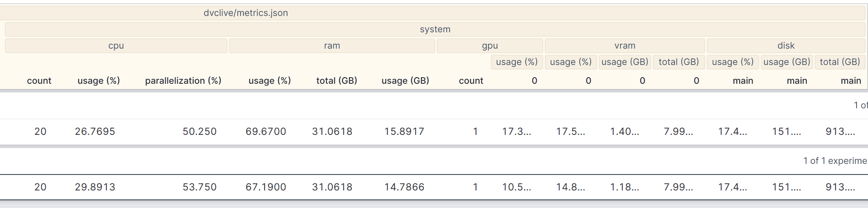Click the usage (GB) header under ram

[405, 81]
